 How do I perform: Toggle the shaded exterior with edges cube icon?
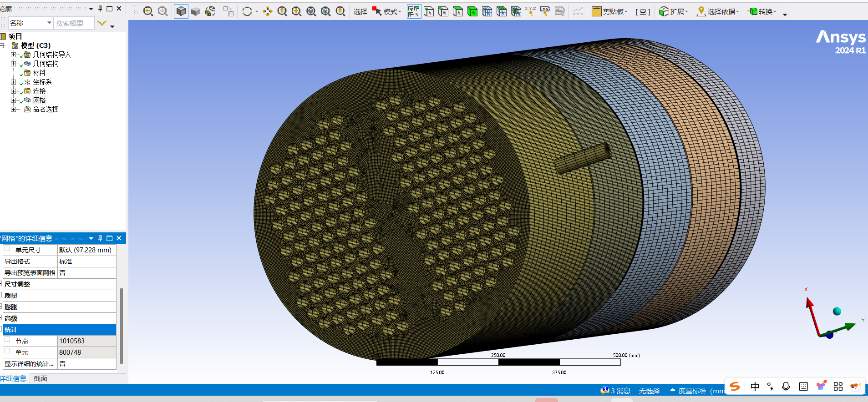(181, 11)
